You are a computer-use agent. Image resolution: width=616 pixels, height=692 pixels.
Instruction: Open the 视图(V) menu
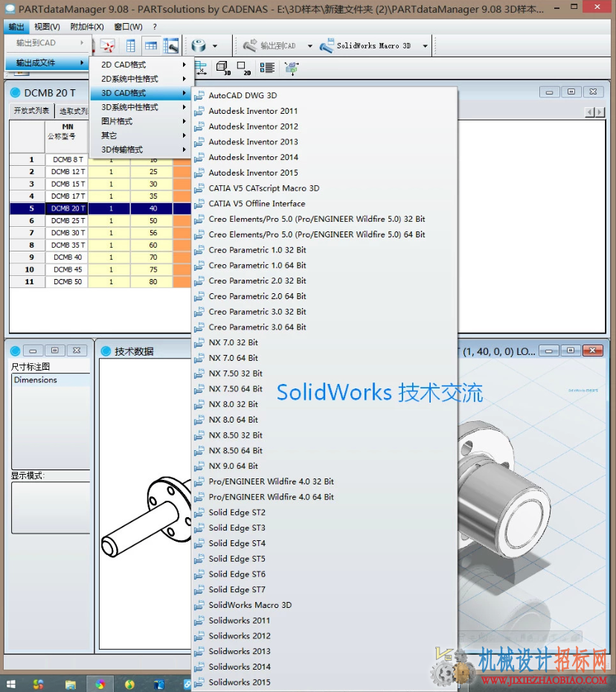click(47, 27)
